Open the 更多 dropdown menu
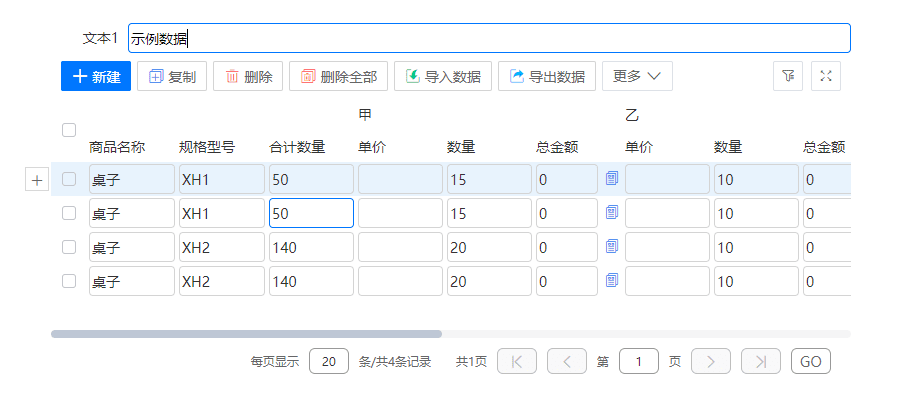The image size is (911, 396). click(637, 76)
